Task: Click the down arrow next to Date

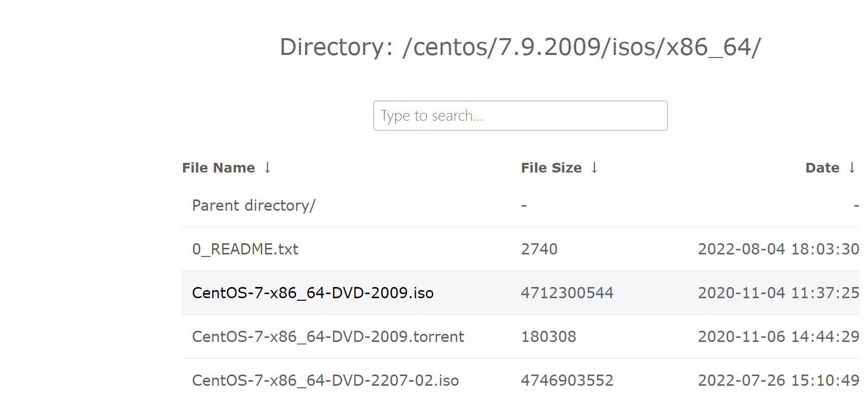Action: tap(852, 167)
